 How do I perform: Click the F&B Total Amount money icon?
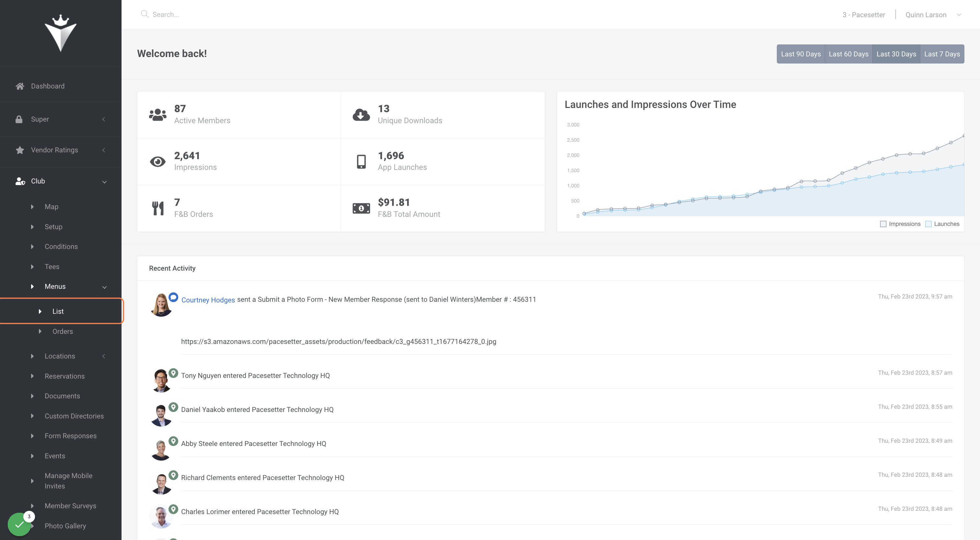click(361, 208)
